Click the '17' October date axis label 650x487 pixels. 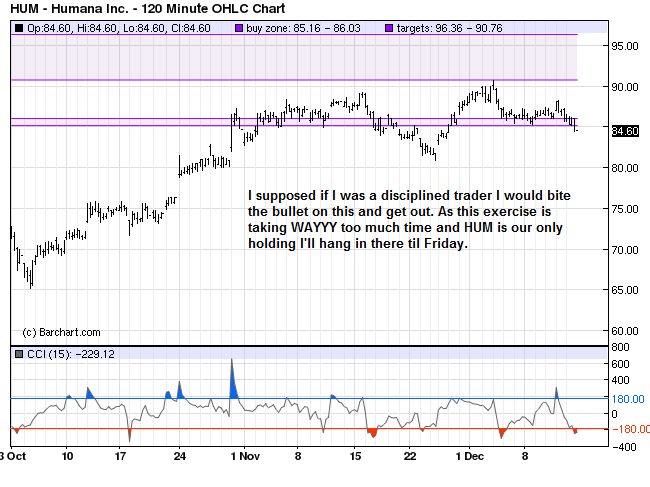pyautogui.click(x=120, y=456)
